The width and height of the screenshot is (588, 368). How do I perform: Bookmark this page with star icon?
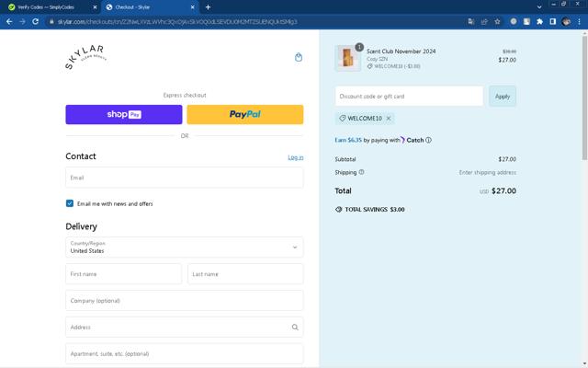coord(497,21)
